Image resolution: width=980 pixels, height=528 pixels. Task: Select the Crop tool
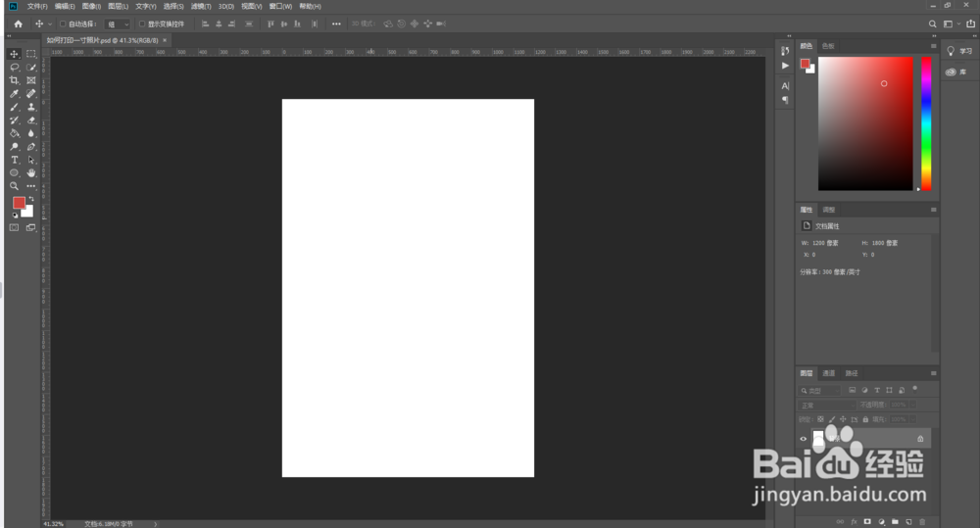point(14,80)
